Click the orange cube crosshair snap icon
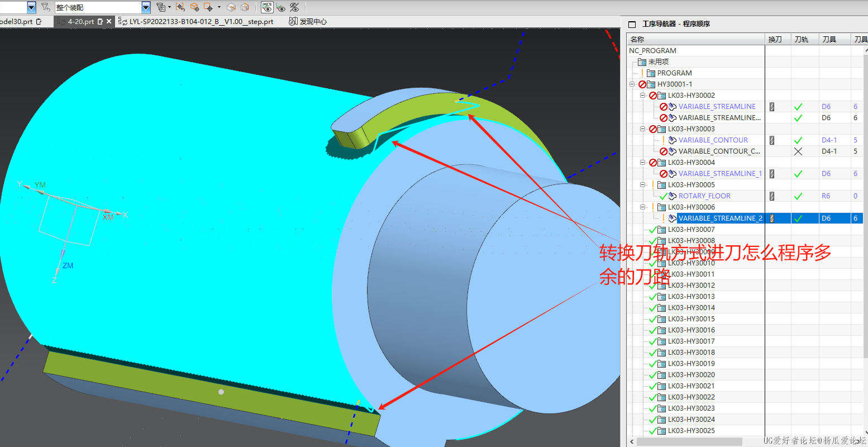 pyautogui.click(x=194, y=7)
